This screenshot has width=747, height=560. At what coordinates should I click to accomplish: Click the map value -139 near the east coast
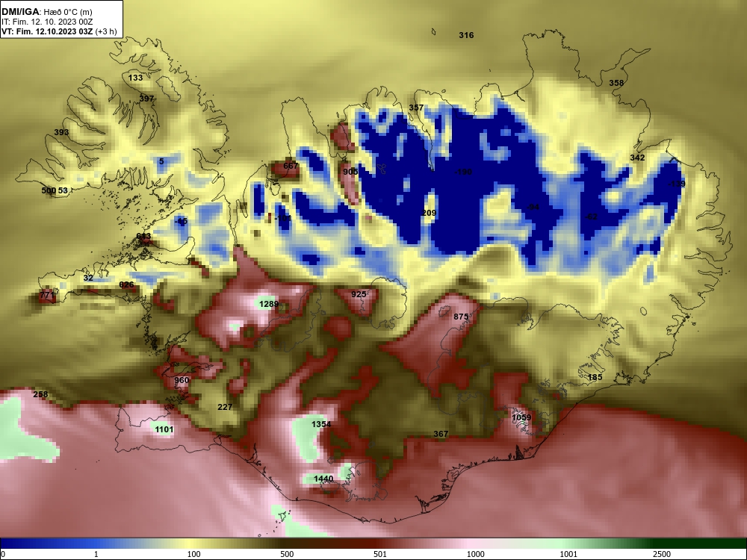[677, 184]
